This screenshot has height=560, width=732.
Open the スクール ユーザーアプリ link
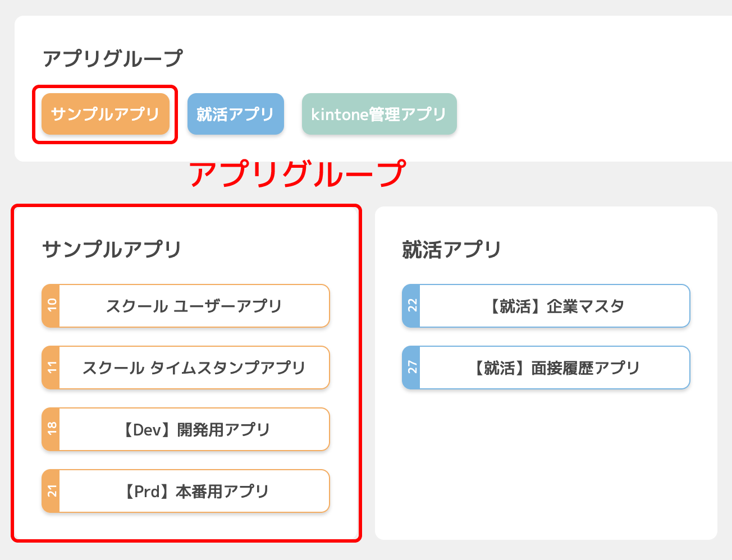click(194, 306)
